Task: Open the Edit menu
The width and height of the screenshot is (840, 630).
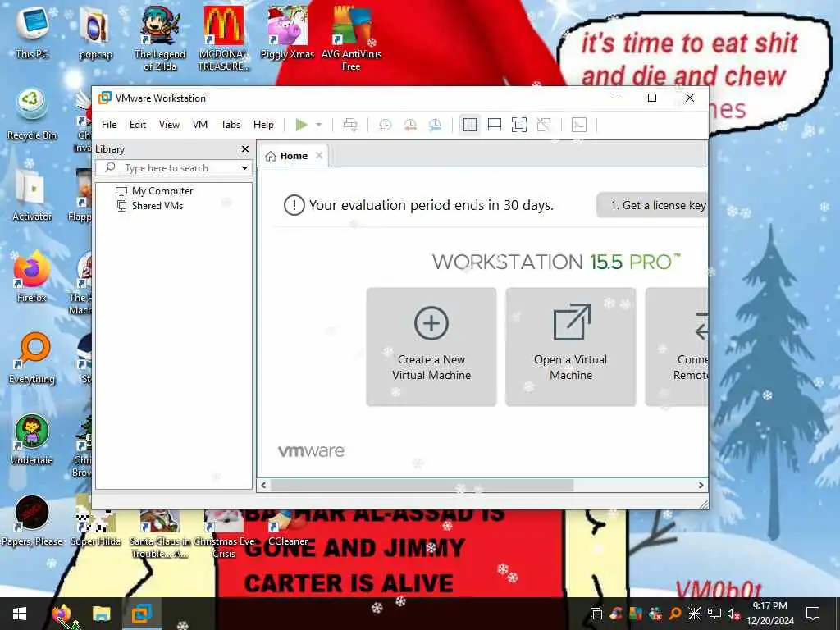Action: [138, 125]
